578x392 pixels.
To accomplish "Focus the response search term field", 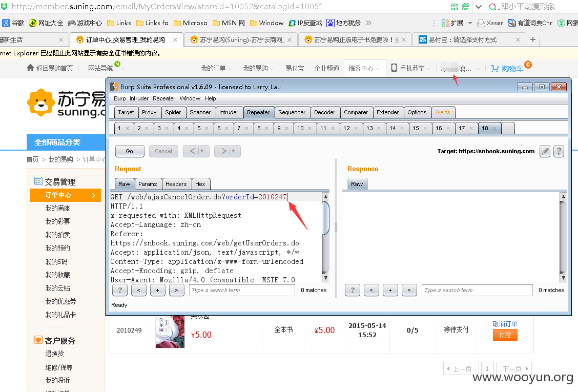I will [477, 290].
